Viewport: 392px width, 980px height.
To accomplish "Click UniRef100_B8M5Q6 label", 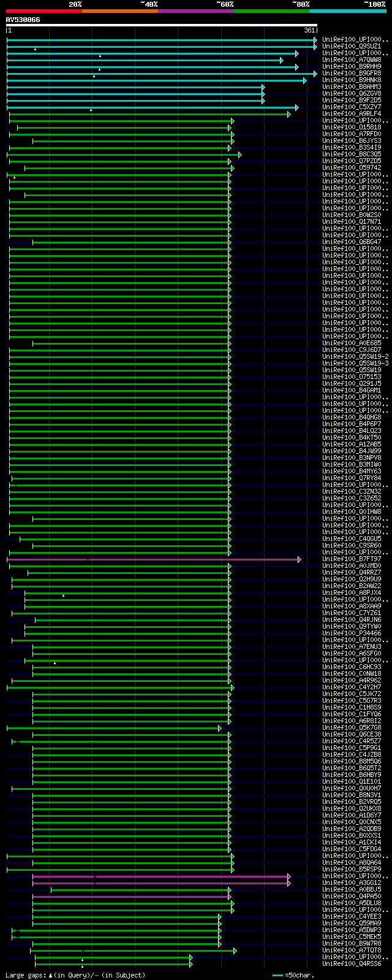I will click(x=352, y=761).
